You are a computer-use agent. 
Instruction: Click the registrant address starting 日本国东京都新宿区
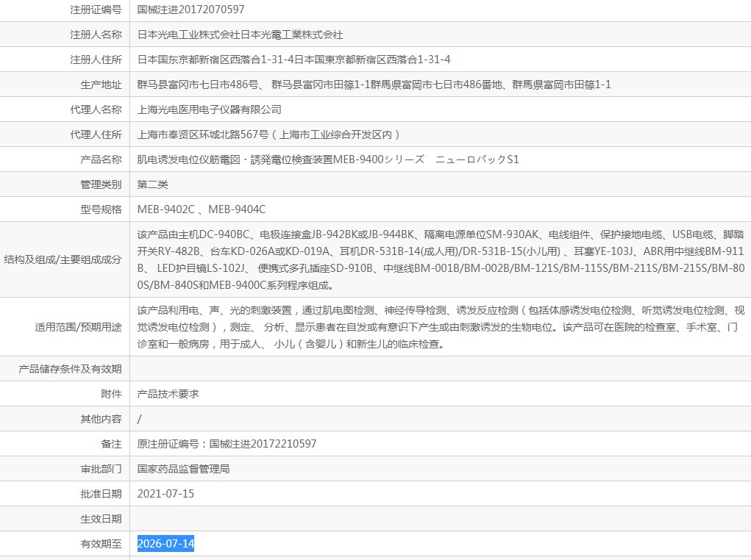(294, 60)
